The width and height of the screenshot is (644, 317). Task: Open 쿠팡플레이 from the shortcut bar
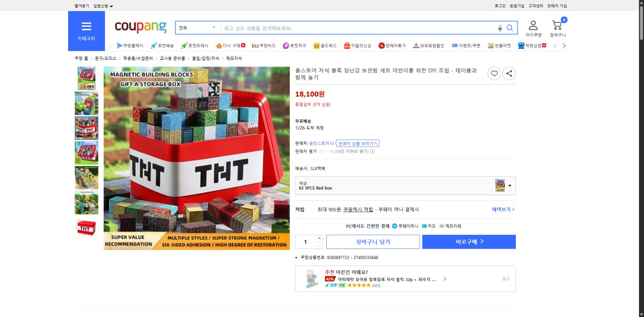coord(130,46)
